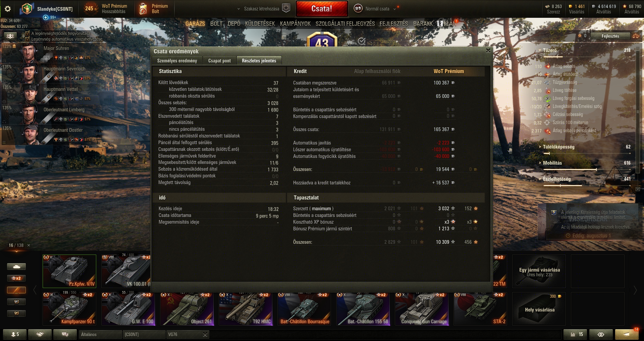Toggle the tank type carousel filter

[x=16, y=267]
